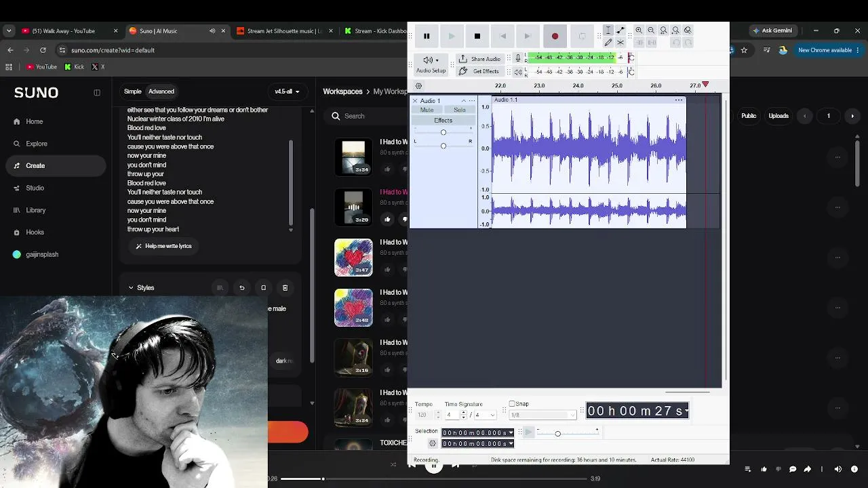Open the time display format dropdown
The width and height of the screenshot is (868, 488).
(x=686, y=411)
